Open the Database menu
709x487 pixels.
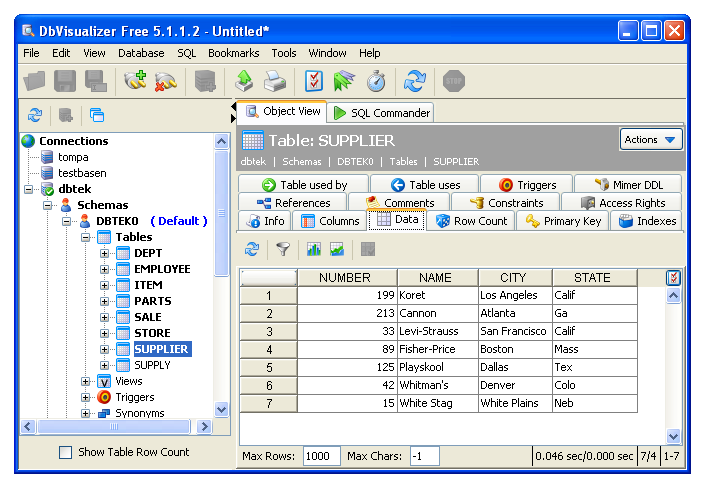[141, 53]
